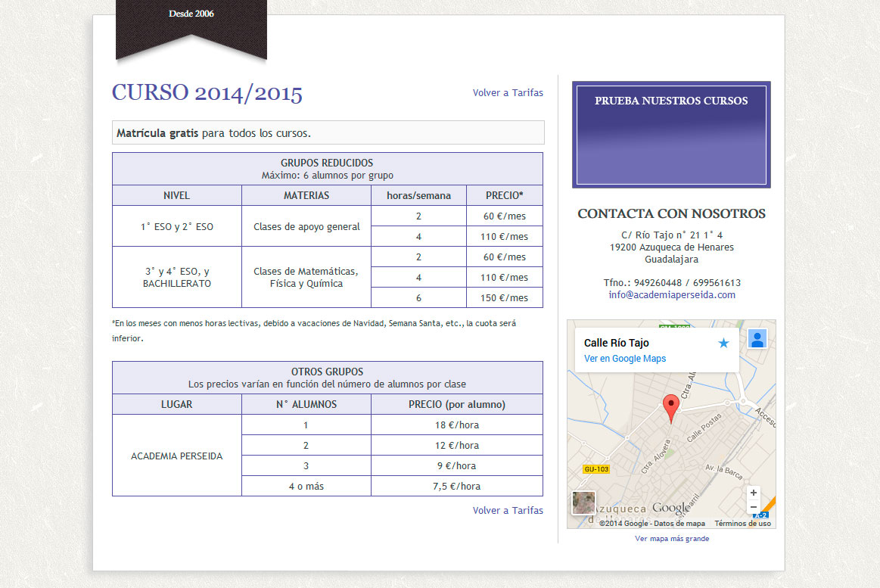Zoom out with the map minus button

753,507
